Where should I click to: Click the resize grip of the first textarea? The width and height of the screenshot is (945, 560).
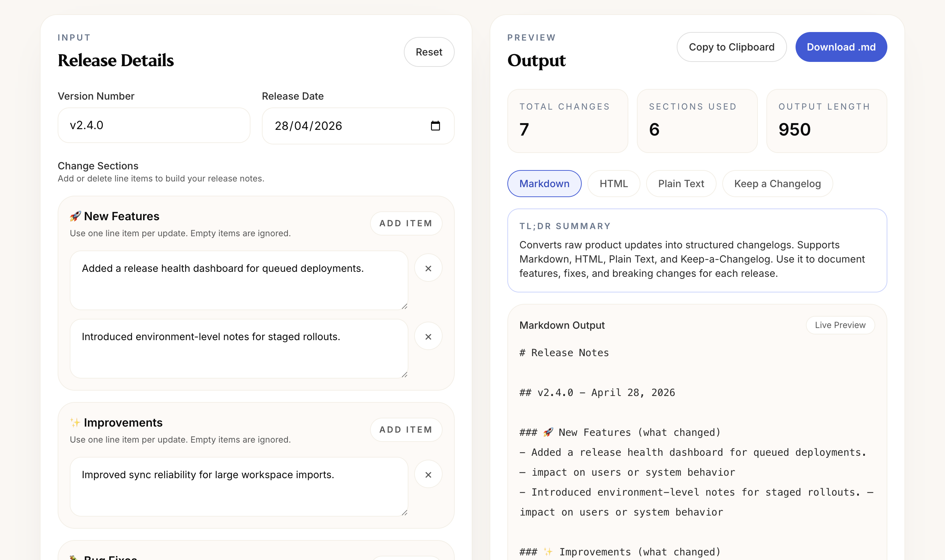[x=404, y=306]
